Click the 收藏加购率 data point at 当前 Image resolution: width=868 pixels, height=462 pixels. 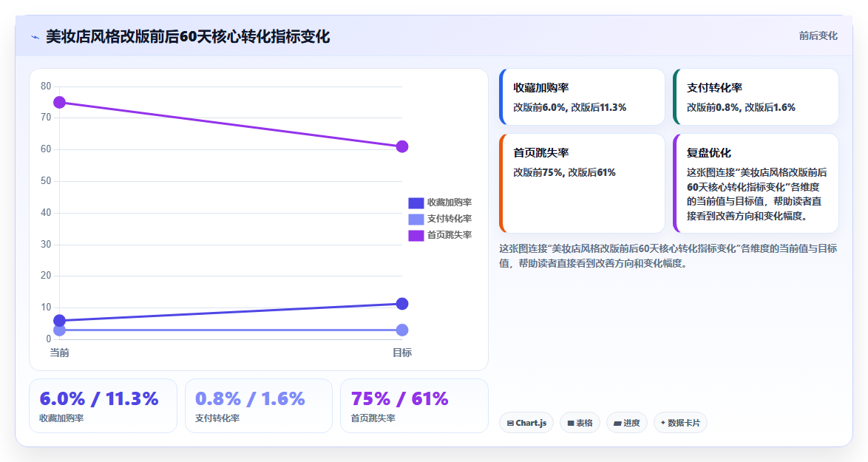click(59, 320)
